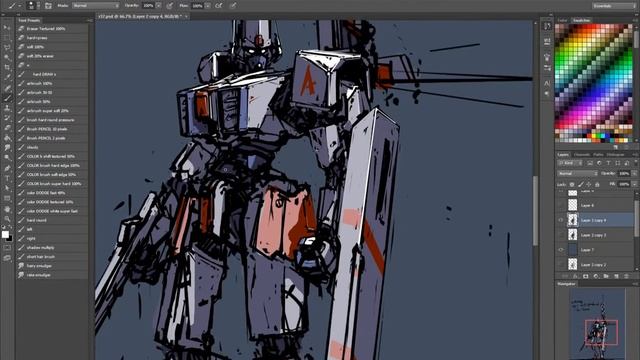Switch to the Channels tab
Viewport: 640px width, 360px height.
(x=581, y=155)
